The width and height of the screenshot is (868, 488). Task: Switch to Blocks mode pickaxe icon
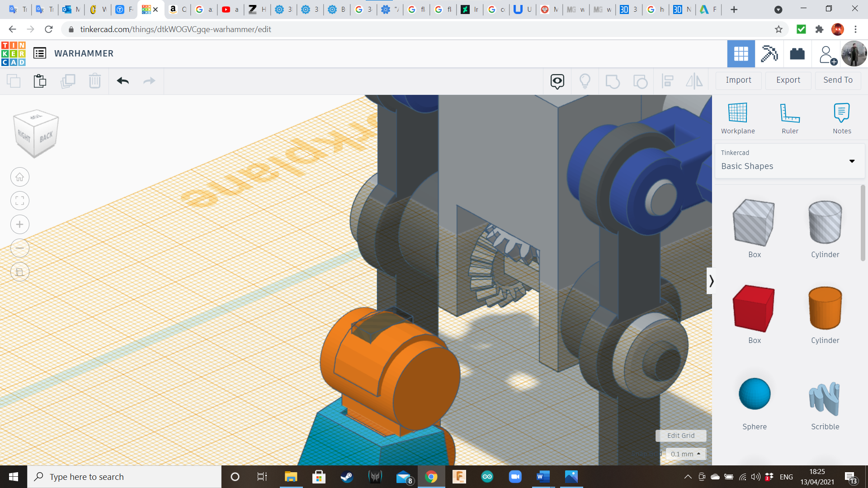click(x=769, y=54)
